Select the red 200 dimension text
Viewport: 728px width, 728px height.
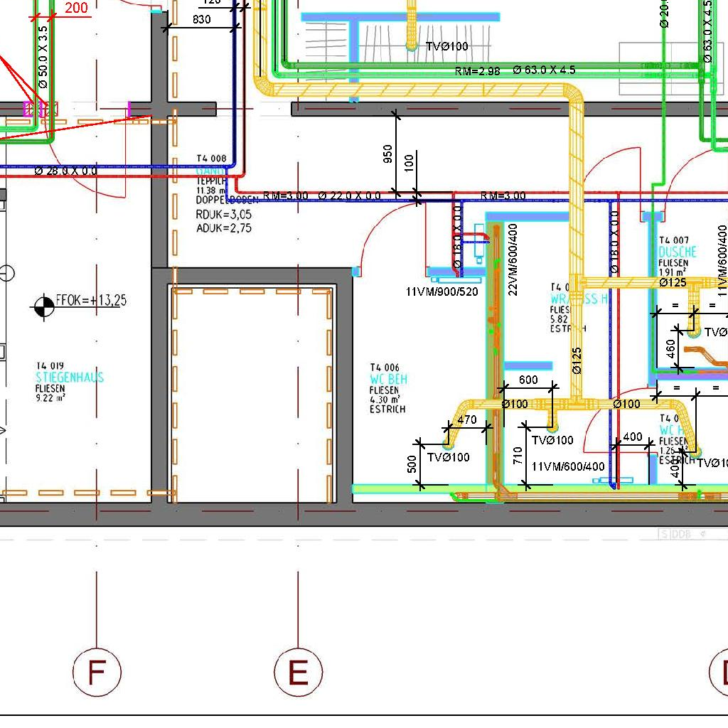pos(76,8)
